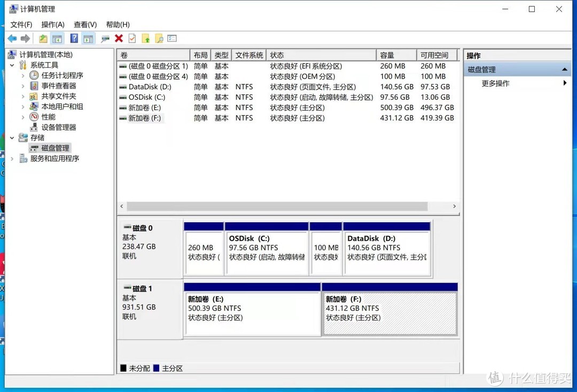Toggle the Action pane visibility icon

88,38
